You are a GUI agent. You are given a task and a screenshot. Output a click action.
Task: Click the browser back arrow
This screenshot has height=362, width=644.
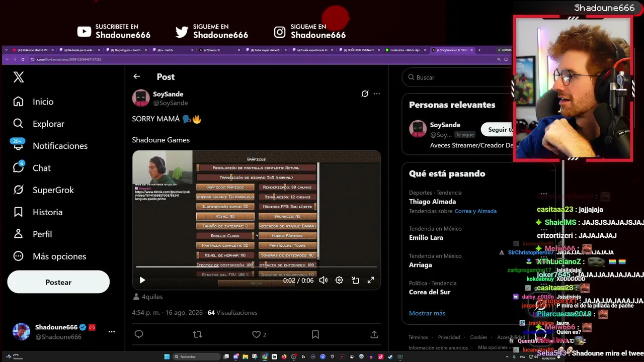[x=6, y=59]
